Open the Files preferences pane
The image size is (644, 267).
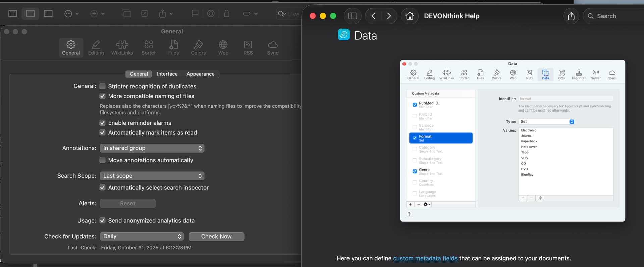click(173, 48)
